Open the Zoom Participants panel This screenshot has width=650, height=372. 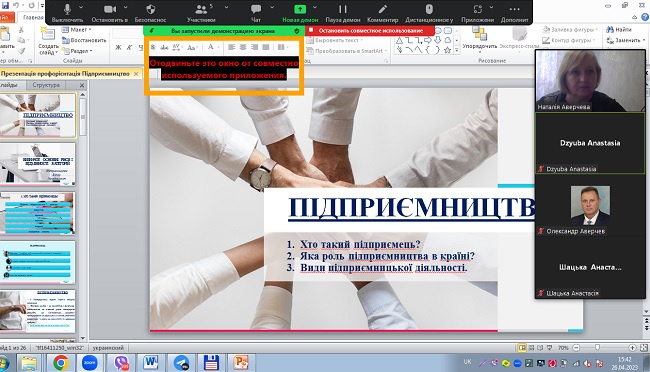click(201, 12)
